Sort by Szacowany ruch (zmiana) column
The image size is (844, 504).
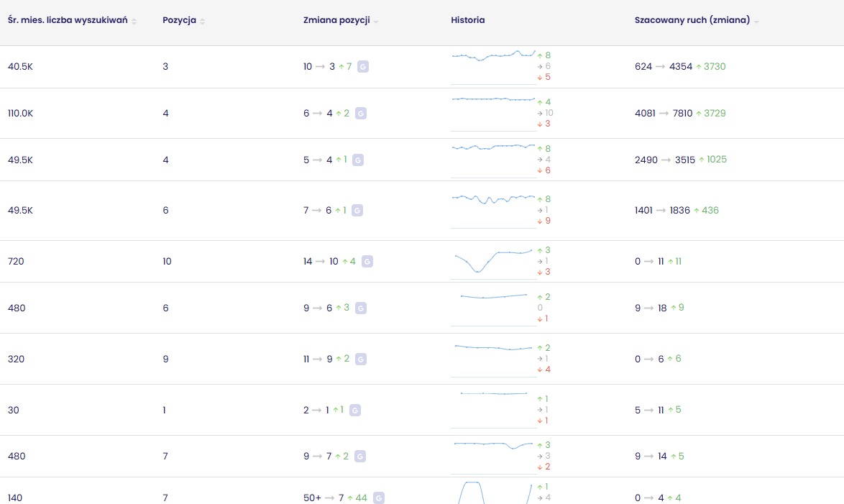(x=756, y=21)
